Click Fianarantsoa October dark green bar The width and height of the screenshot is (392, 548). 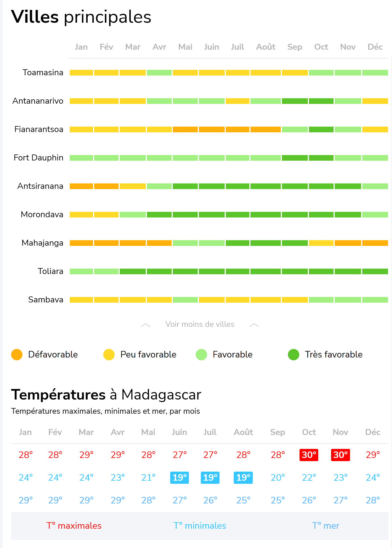[321, 129]
